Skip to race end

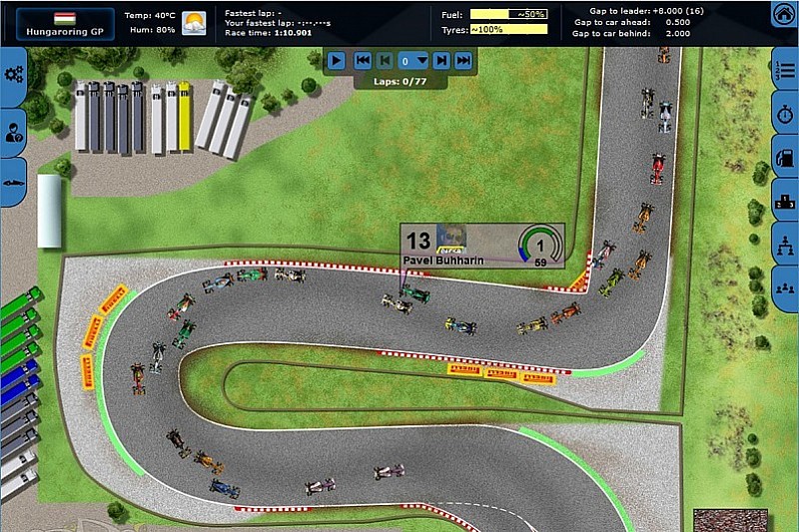tap(463, 61)
